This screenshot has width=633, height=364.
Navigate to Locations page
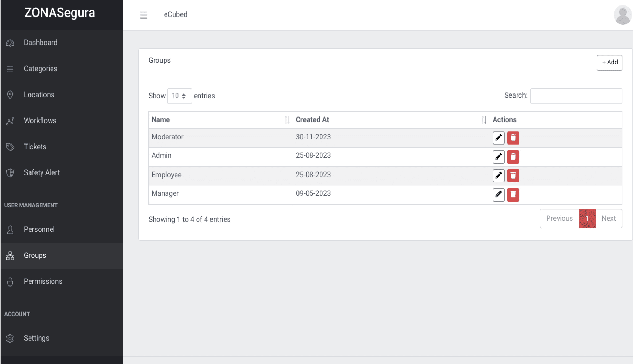pyautogui.click(x=62, y=95)
